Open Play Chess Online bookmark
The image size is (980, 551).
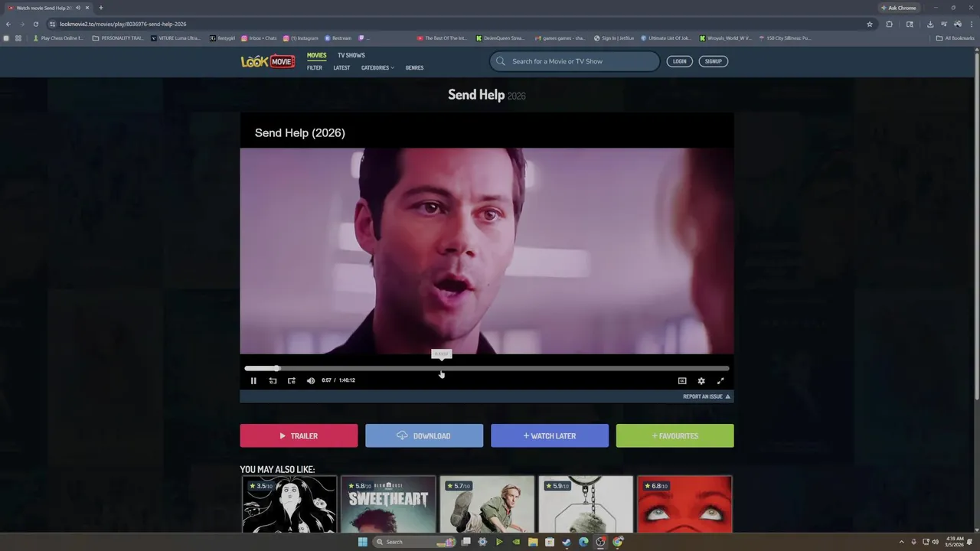(x=58, y=37)
